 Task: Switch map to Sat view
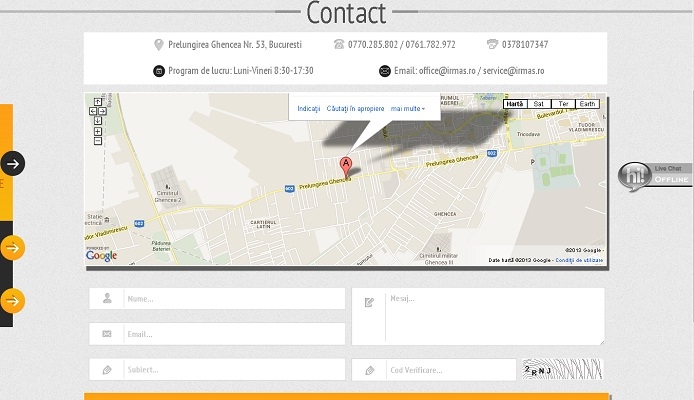[x=539, y=104]
